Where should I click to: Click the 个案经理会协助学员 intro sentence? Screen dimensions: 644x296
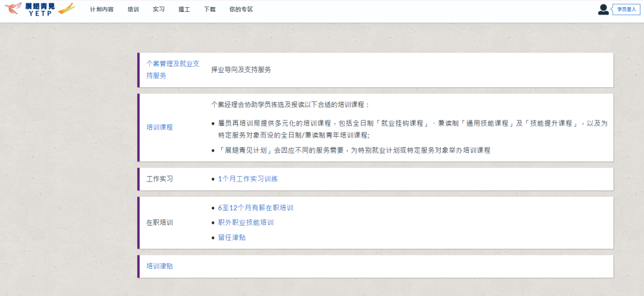290,104
